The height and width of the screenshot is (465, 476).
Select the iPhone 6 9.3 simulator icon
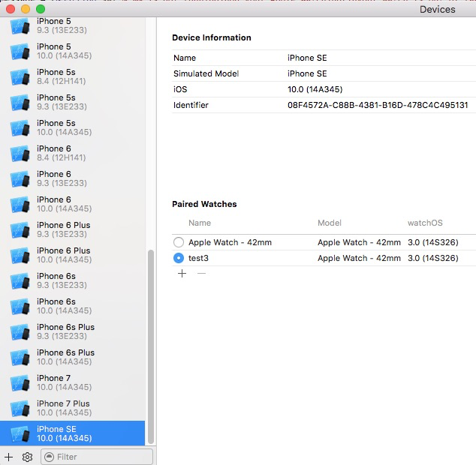point(20,179)
